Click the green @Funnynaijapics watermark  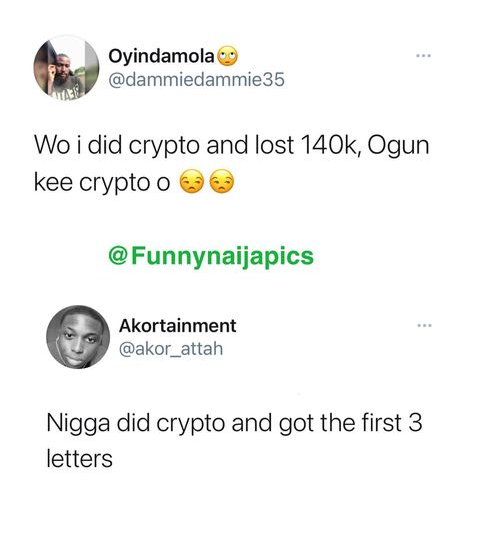tap(211, 256)
